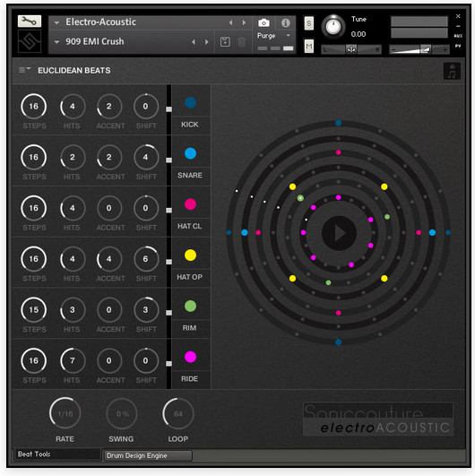Screen dimensions: 475x476
Task: Click the RIM green color dot
Action: pyautogui.click(x=190, y=306)
